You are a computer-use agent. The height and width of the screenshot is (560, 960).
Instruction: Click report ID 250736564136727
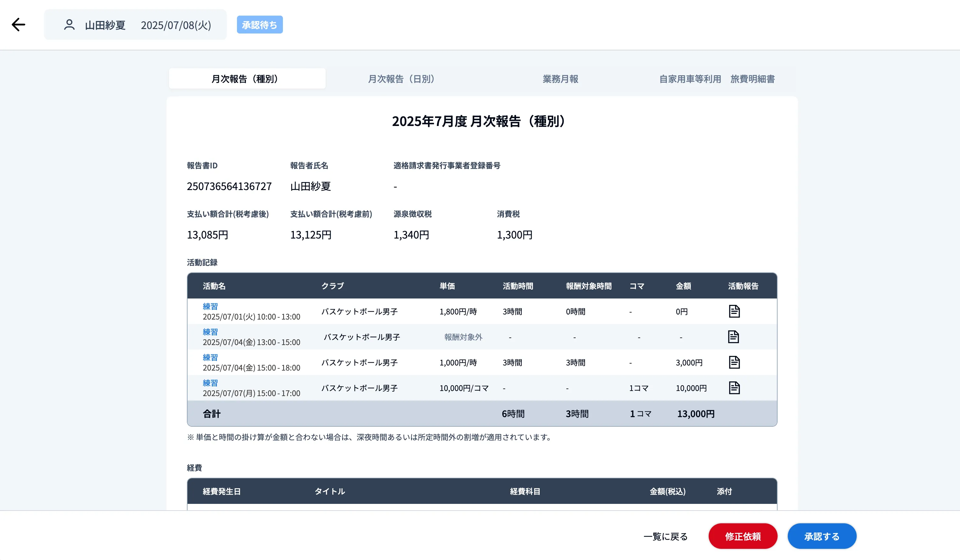click(229, 186)
